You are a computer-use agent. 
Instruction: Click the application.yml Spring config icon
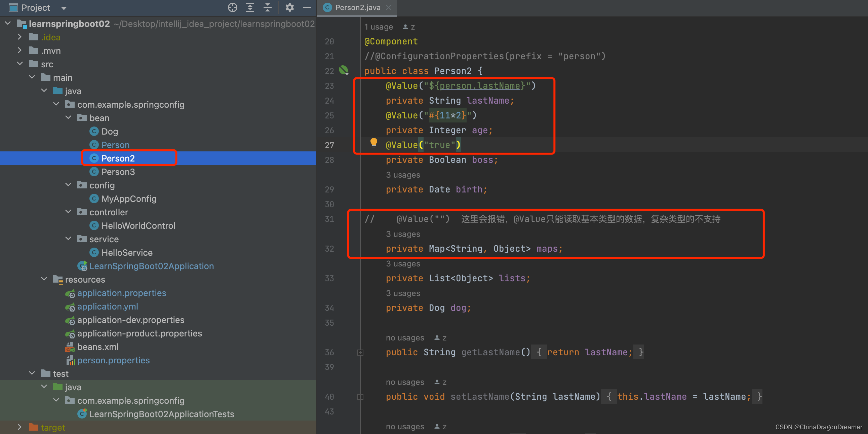pyautogui.click(x=70, y=307)
